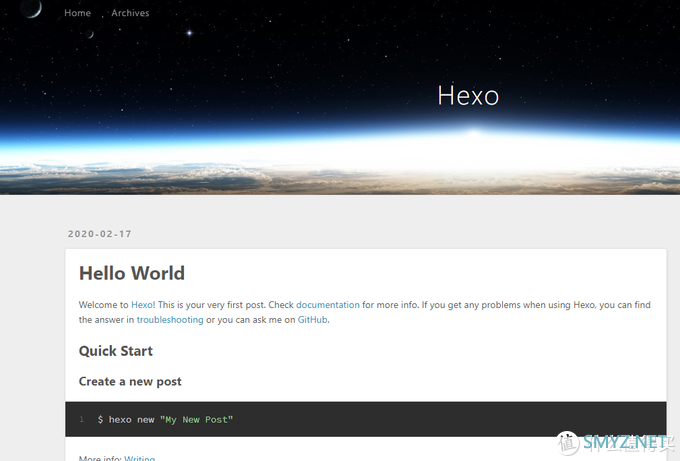Viewport: 680px width, 461px height.
Task: Click line number 1 in code block
Action: [x=82, y=419]
